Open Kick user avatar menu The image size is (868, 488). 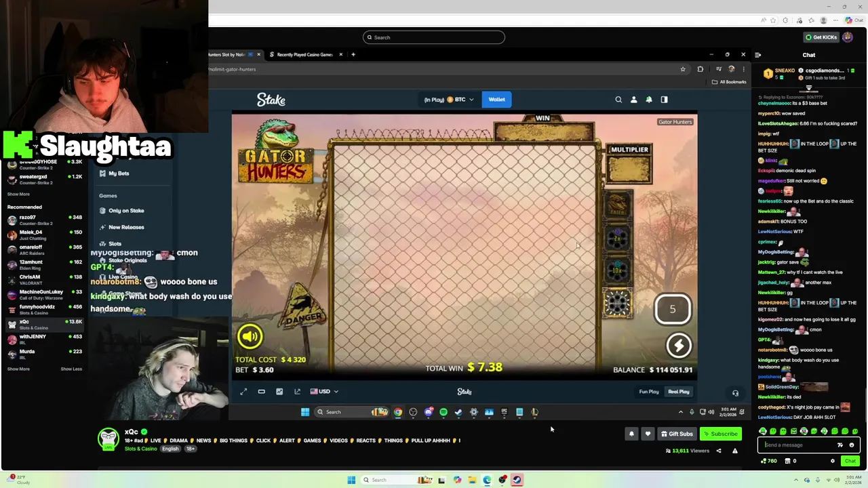pos(848,37)
